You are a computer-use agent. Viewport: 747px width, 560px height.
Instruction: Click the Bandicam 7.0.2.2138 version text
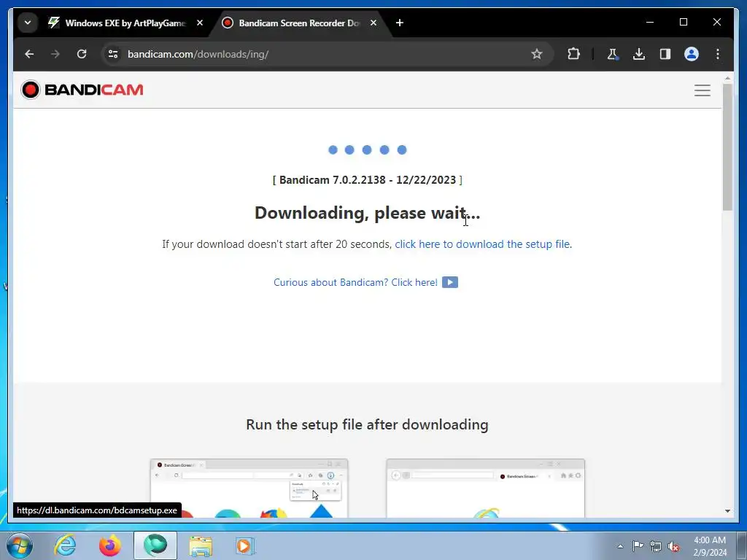click(x=368, y=180)
